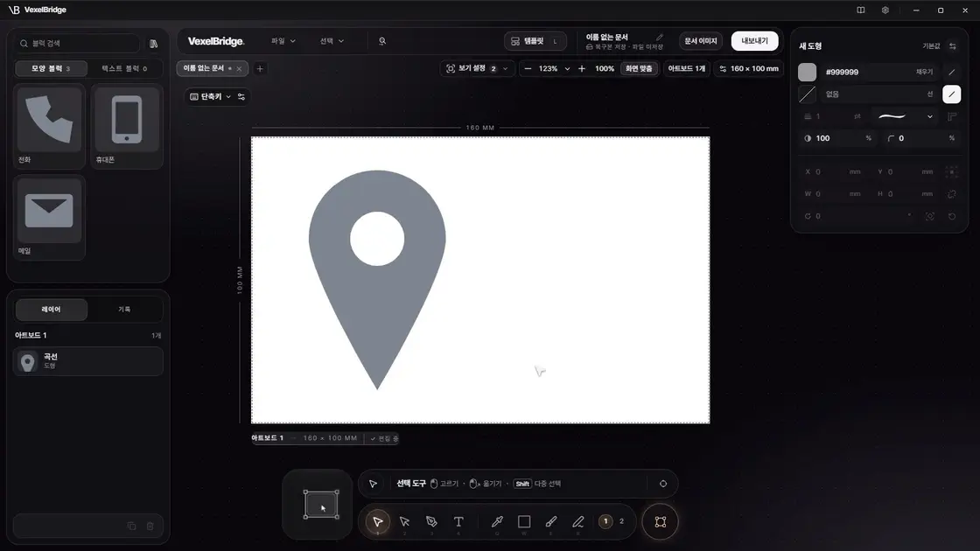Click the search magnifier icon in top bar
This screenshot has height=551, width=980.
click(x=381, y=41)
